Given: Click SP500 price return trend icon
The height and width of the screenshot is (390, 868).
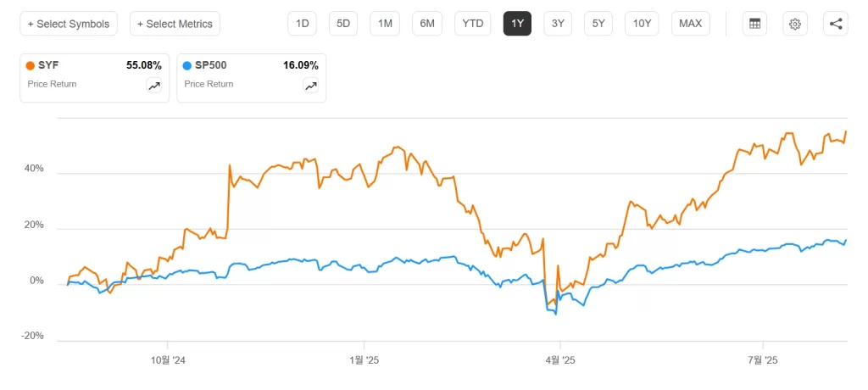Looking at the screenshot, I should [x=311, y=86].
